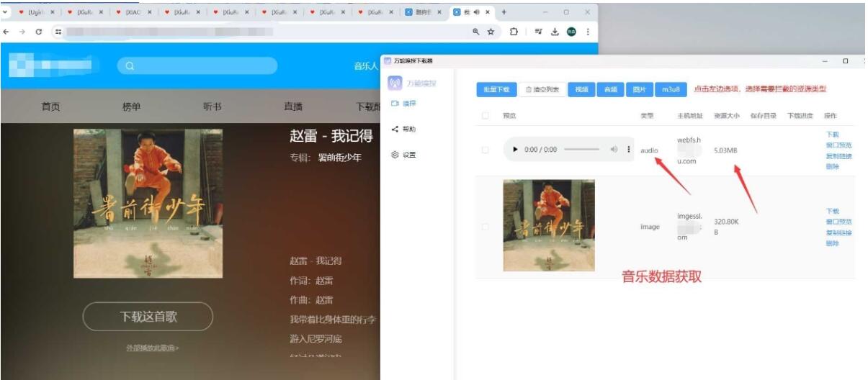Switch to the first browser tab
Screen dimensions: 868x380
pyautogui.click(x=37, y=12)
